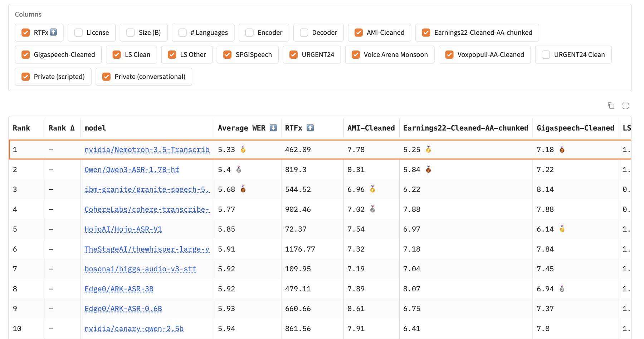Image resolution: width=644 pixels, height=339 pixels.
Task: Open the Edge0/ARK-ASR-3B link
Action: coord(119,289)
